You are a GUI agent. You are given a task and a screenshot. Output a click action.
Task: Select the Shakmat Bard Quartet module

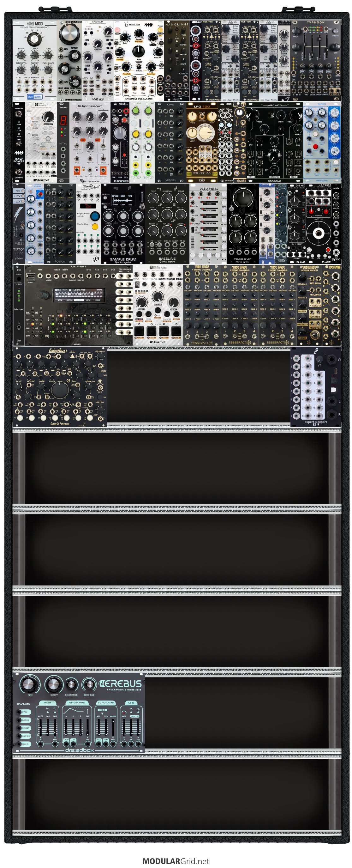tap(41, 142)
